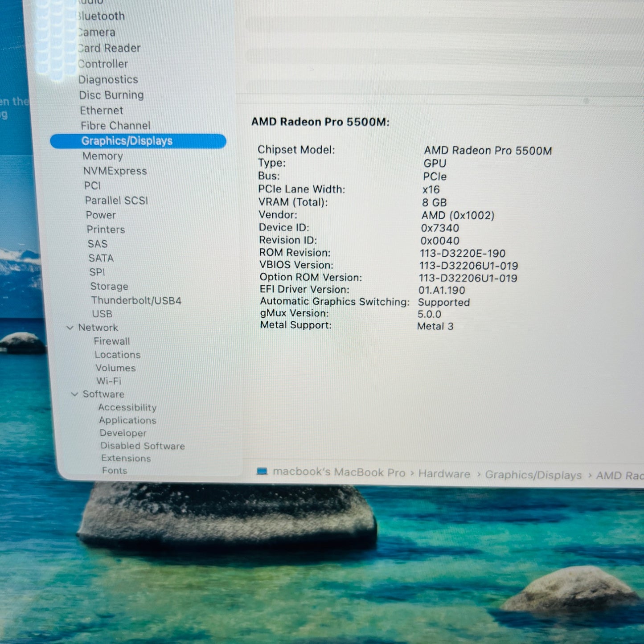
Task: Select NVMExpress in the sidebar
Action: click(x=115, y=171)
